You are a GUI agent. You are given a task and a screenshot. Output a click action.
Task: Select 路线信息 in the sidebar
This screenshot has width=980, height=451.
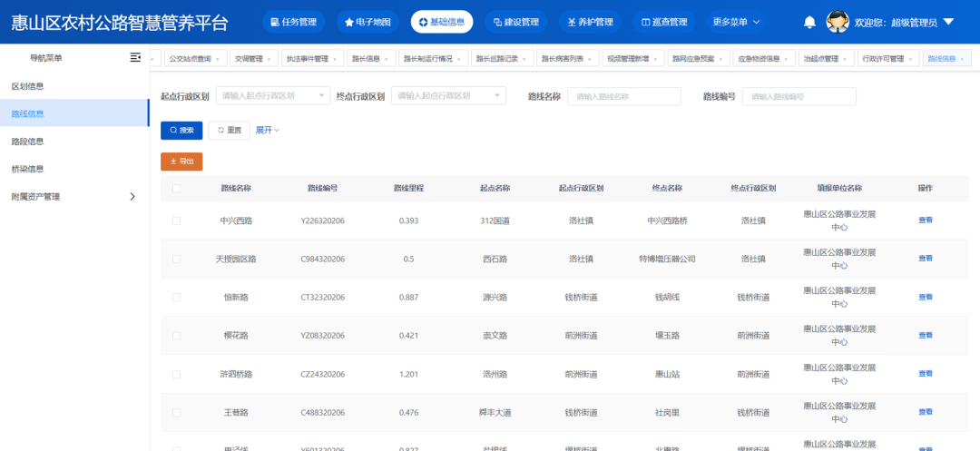[74, 113]
